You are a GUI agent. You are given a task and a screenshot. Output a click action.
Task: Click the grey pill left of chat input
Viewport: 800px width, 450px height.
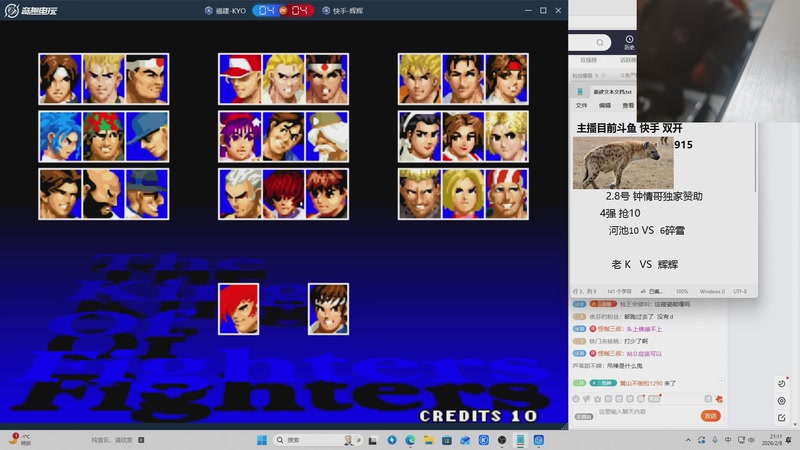click(584, 416)
